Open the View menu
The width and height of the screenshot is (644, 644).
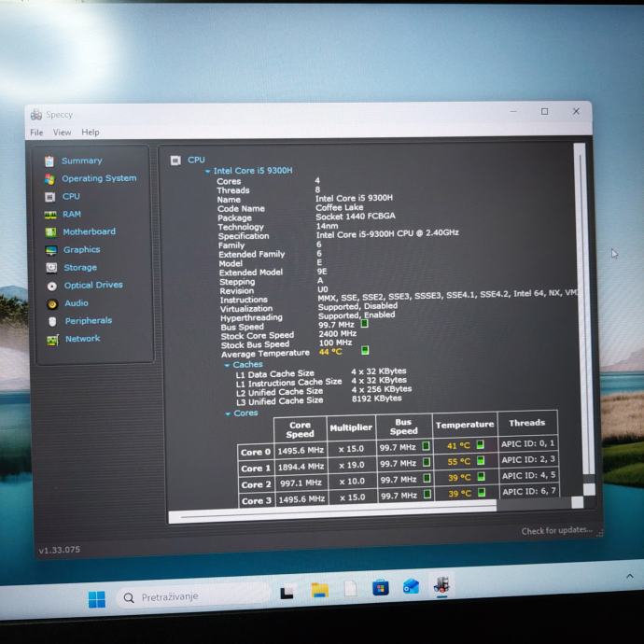(62, 133)
